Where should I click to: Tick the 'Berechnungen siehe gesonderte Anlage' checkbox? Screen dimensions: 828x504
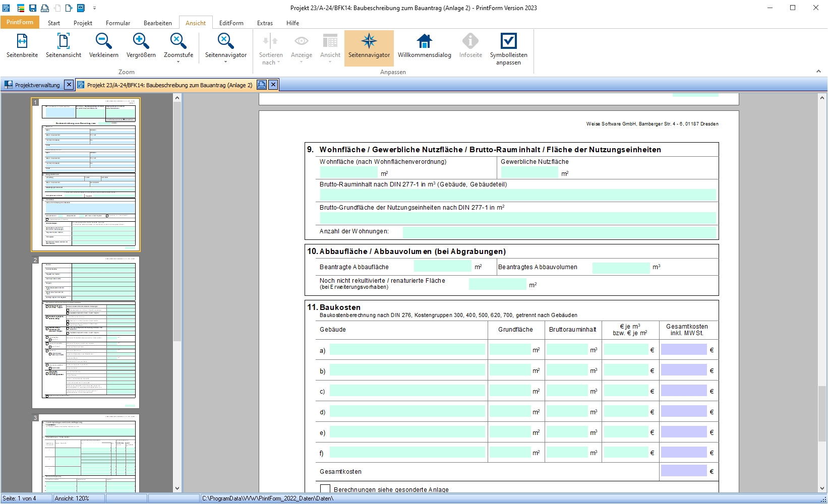[x=325, y=489]
